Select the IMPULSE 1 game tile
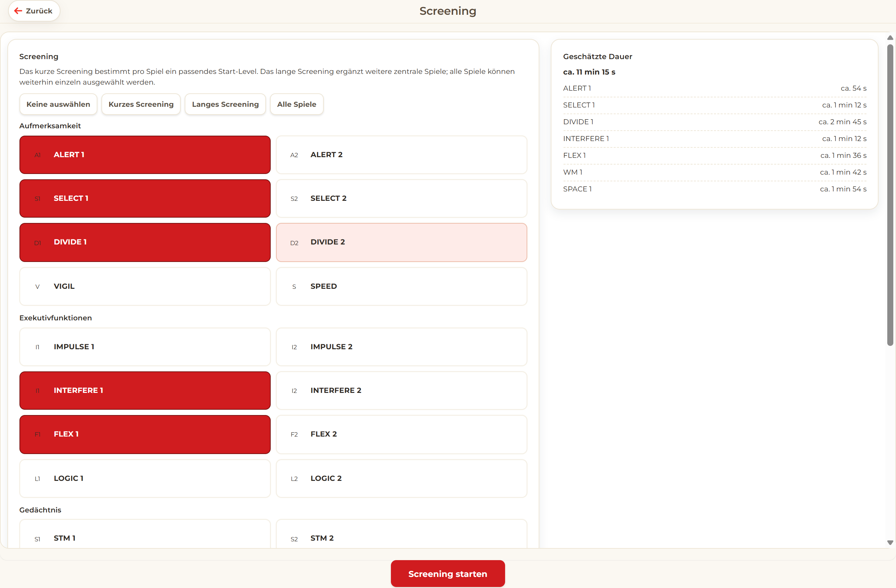The image size is (896, 588). 145,347
